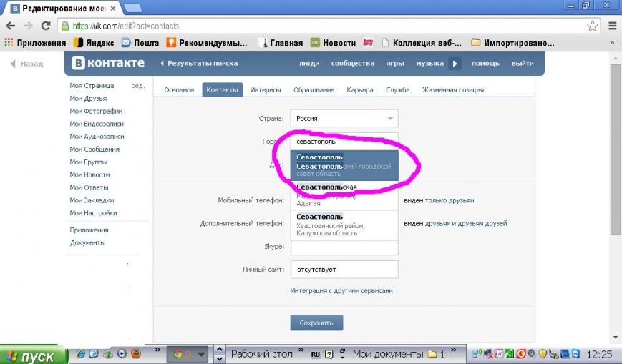Open the Главная bookmark
Viewport: 622px width, 364px height.
(x=281, y=43)
